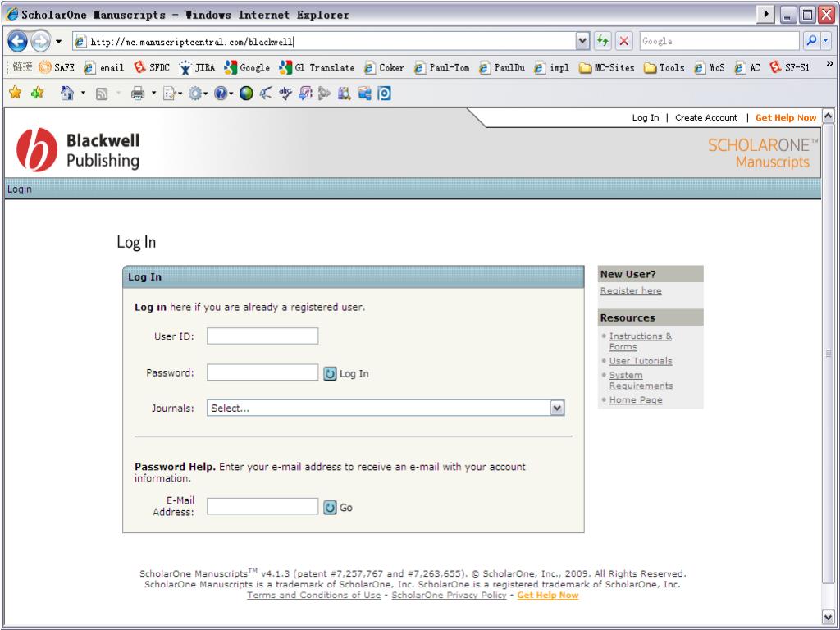Open the SAFE favorites link
Viewport: 840px width, 630px height.
tap(57, 67)
